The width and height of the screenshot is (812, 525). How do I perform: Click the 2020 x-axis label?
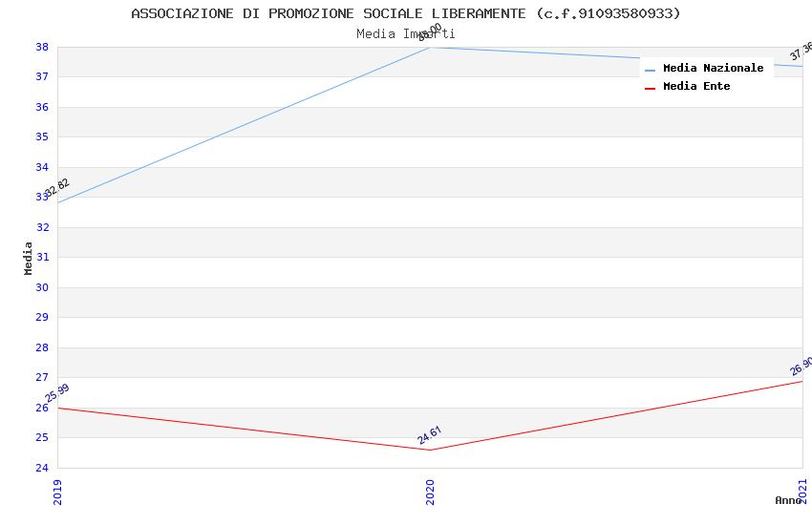(x=430, y=493)
